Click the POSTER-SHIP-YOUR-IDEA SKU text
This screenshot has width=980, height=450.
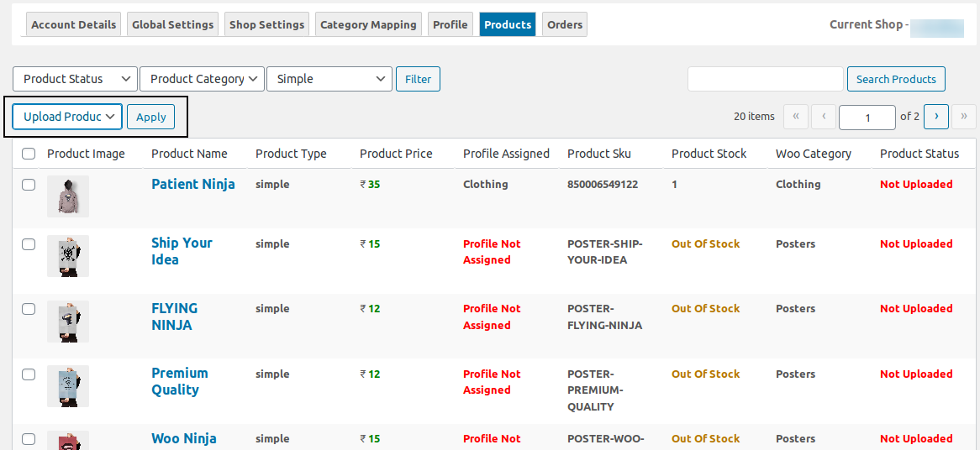click(605, 252)
